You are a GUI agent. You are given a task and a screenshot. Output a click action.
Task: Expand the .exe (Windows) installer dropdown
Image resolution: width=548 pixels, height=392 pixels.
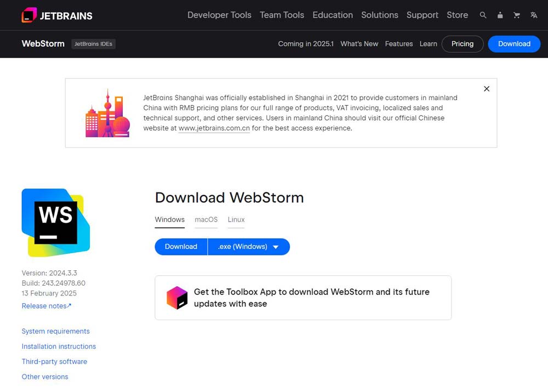point(249,247)
